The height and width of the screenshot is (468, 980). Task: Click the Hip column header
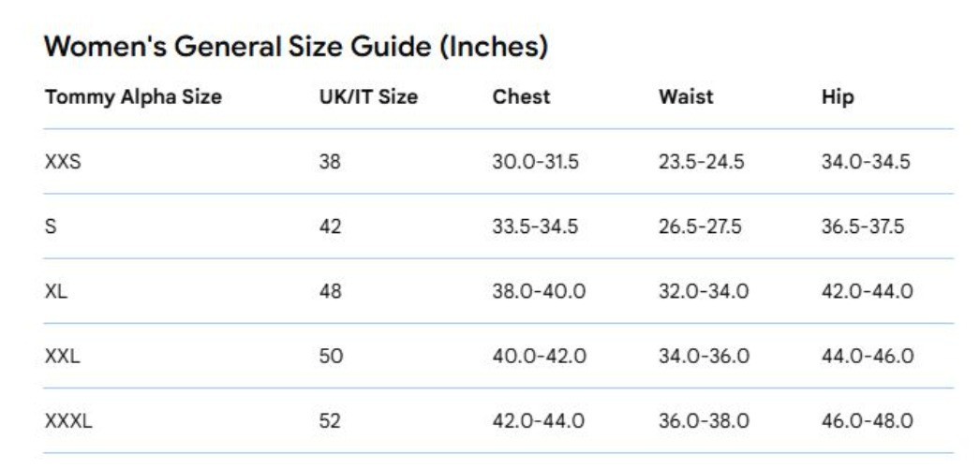(838, 96)
